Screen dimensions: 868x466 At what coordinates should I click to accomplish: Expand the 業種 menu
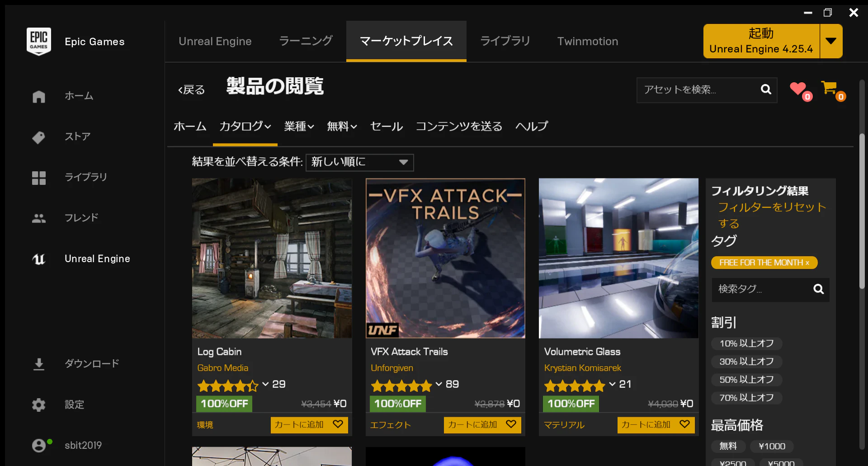[x=299, y=127]
